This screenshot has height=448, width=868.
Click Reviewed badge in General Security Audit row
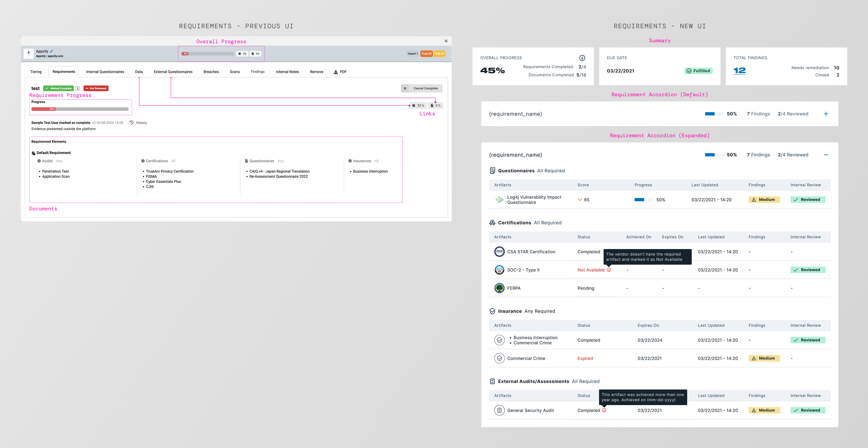pyautogui.click(x=808, y=410)
